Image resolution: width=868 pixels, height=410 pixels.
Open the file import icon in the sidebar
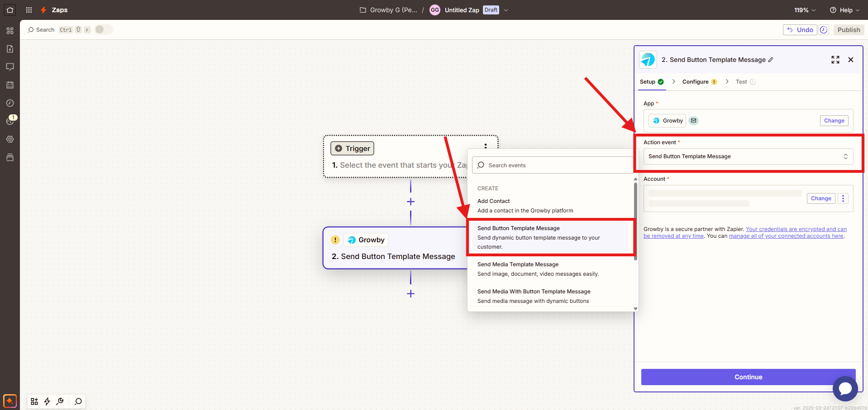[x=10, y=49]
